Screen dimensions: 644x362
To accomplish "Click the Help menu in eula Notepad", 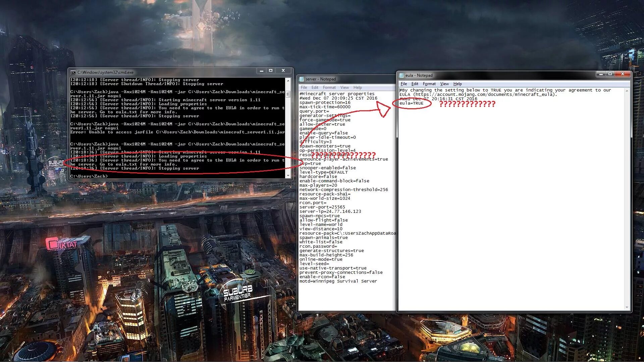I will (458, 83).
